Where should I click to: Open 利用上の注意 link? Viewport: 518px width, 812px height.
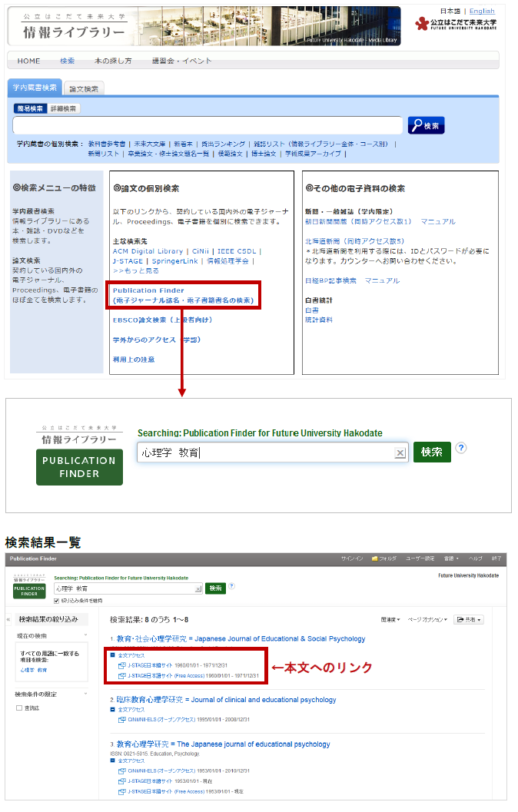click(134, 360)
